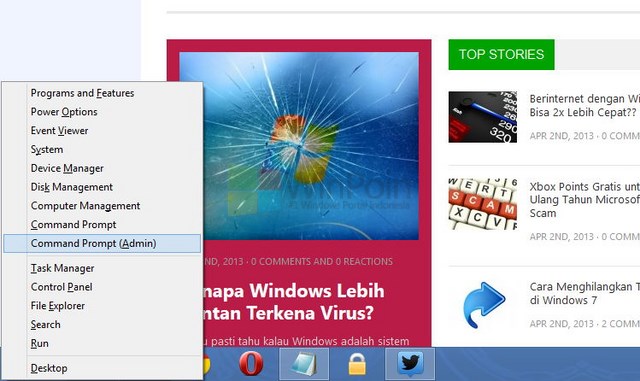Viewport: 640px width, 381px height.
Task: Click the broken Windows logo image
Action: [x=299, y=146]
